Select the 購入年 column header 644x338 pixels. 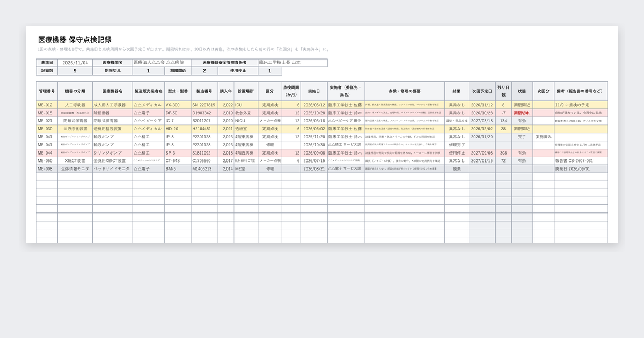click(226, 91)
